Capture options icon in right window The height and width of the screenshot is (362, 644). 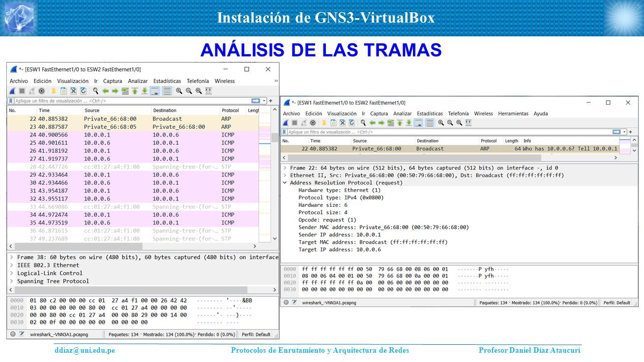point(313,123)
